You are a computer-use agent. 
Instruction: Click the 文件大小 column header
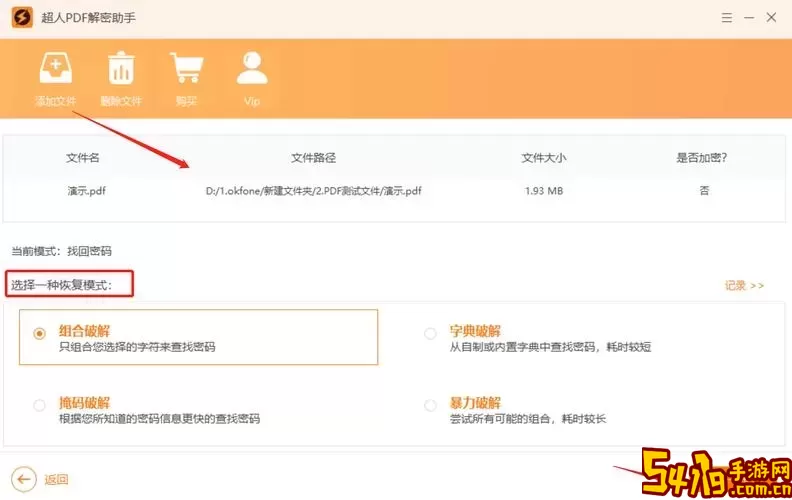coord(543,158)
